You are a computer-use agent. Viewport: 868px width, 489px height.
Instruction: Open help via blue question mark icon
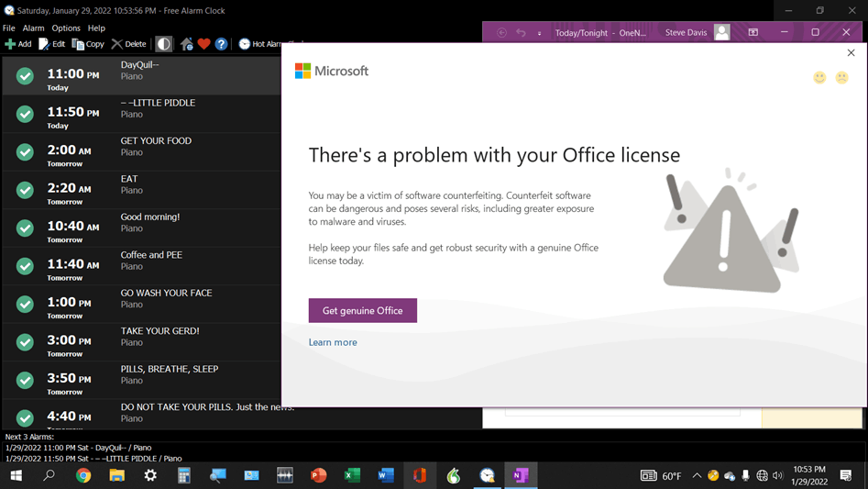tap(221, 44)
